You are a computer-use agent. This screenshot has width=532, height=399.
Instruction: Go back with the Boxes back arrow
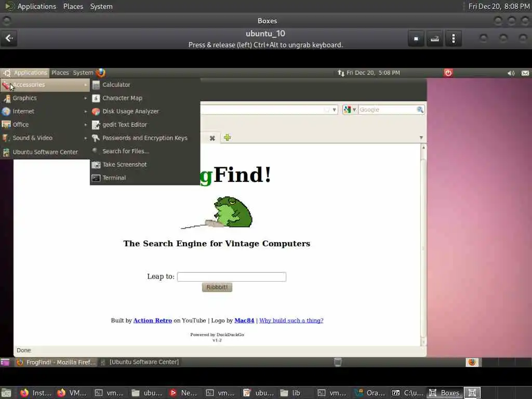9,38
